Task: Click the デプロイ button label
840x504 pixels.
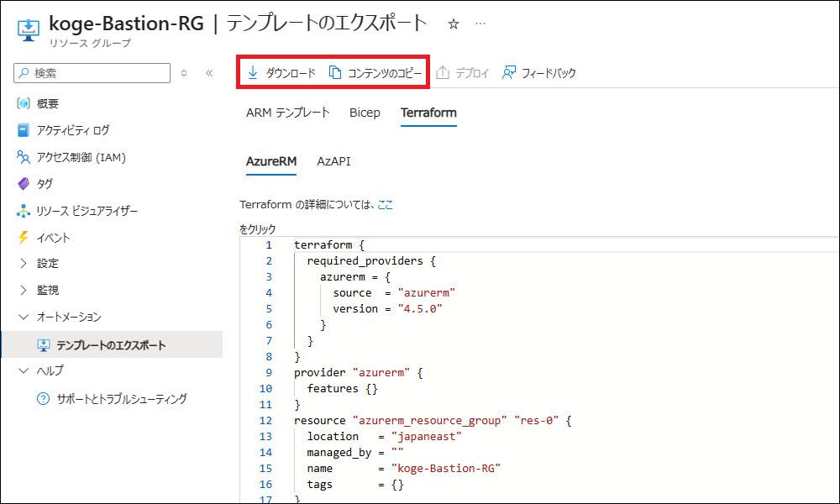Action: [x=472, y=73]
